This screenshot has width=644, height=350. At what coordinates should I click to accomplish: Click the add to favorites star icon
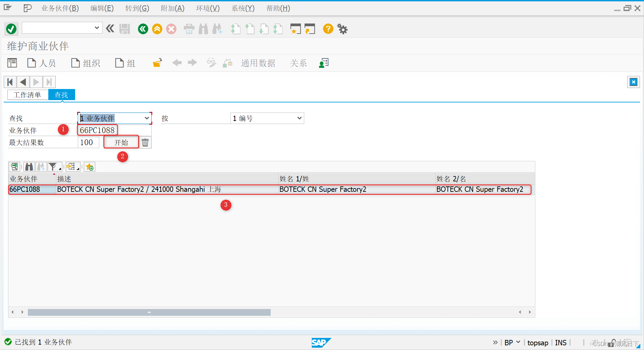pyautogui.click(x=90, y=167)
